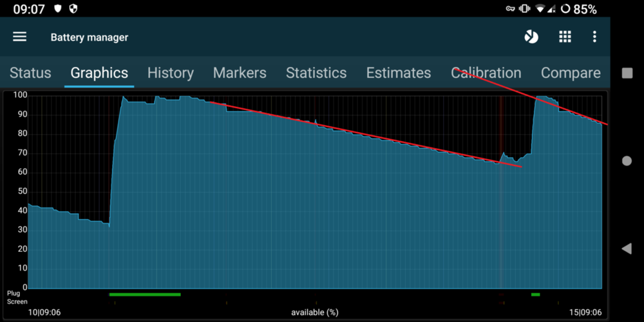
Task: Tap the Android recents square button
Action: (627, 73)
